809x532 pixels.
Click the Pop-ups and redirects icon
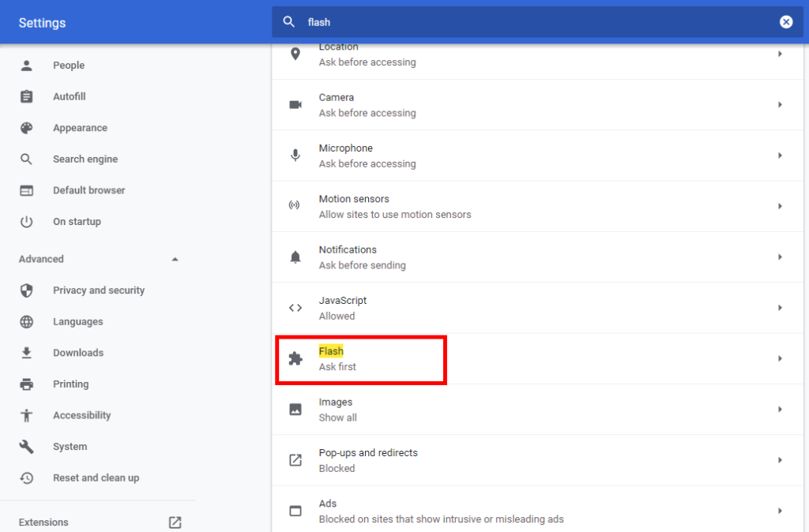point(295,460)
